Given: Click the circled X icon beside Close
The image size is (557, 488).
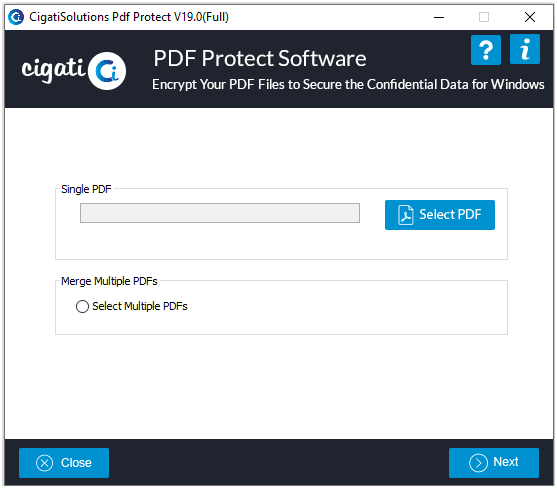Looking at the screenshot, I should 44,463.
